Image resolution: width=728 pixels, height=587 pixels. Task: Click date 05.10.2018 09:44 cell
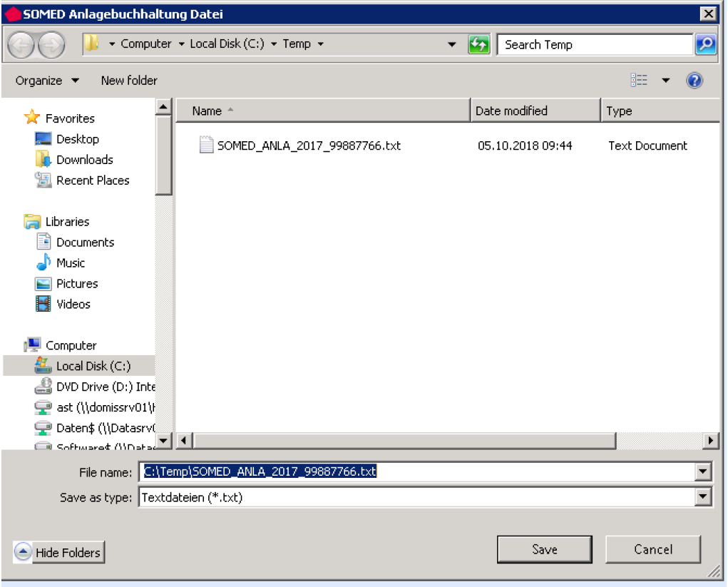pos(525,146)
